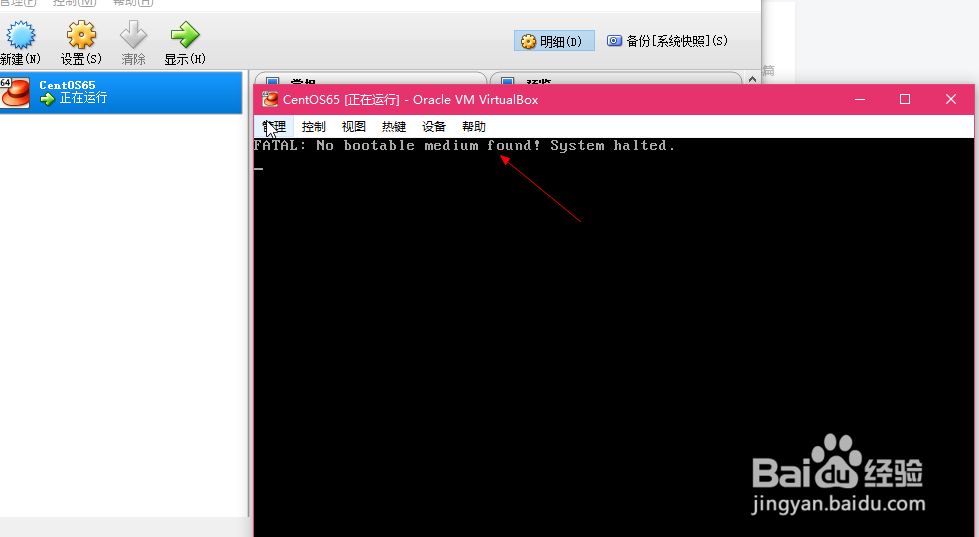Click the CentOS65 red hat OS icon

(15, 92)
